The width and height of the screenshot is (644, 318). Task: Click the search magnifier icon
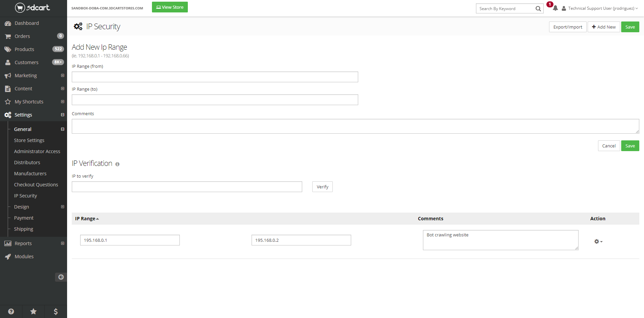(x=538, y=9)
